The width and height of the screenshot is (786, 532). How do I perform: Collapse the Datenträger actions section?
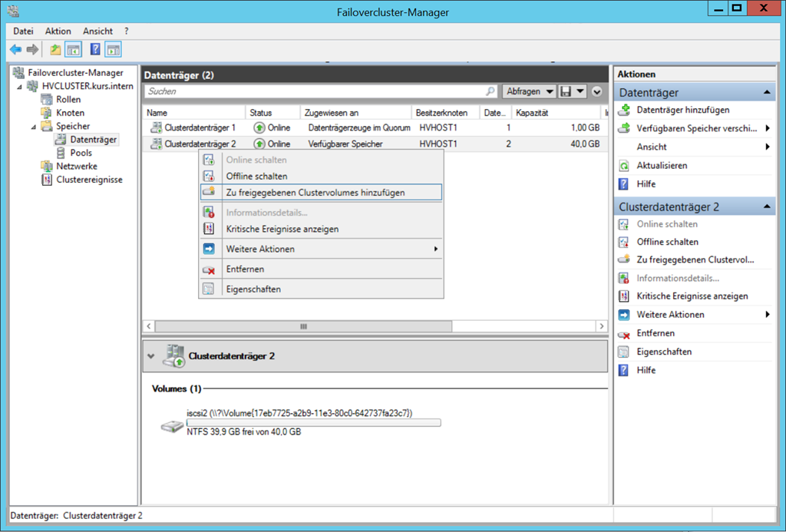[x=767, y=92]
